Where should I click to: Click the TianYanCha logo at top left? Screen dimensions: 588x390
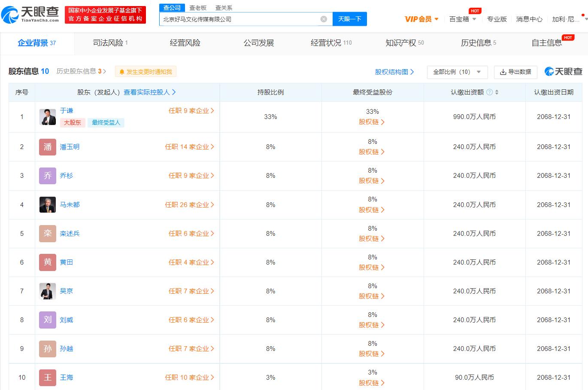[30, 15]
